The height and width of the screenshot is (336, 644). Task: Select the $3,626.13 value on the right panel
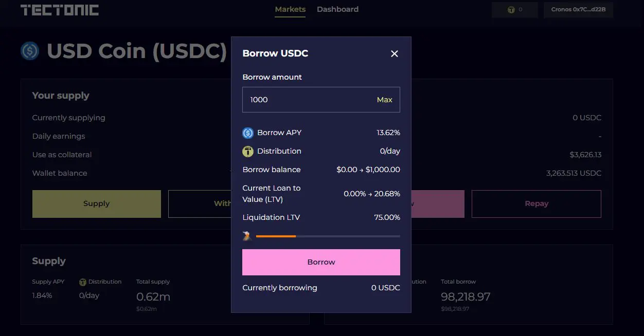pyautogui.click(x=585, y=155)
